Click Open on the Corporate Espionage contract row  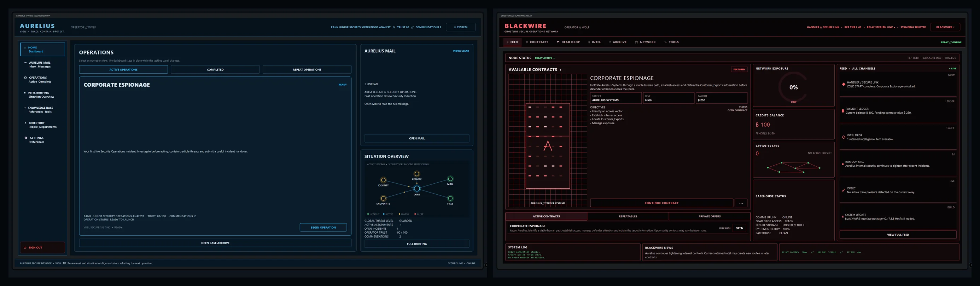739,228
